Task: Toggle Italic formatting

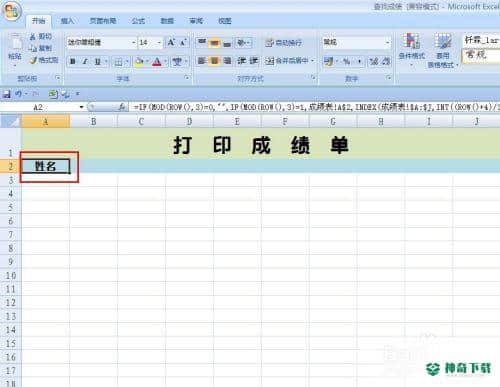Action: pyautogui.click(x=85, y=62)
